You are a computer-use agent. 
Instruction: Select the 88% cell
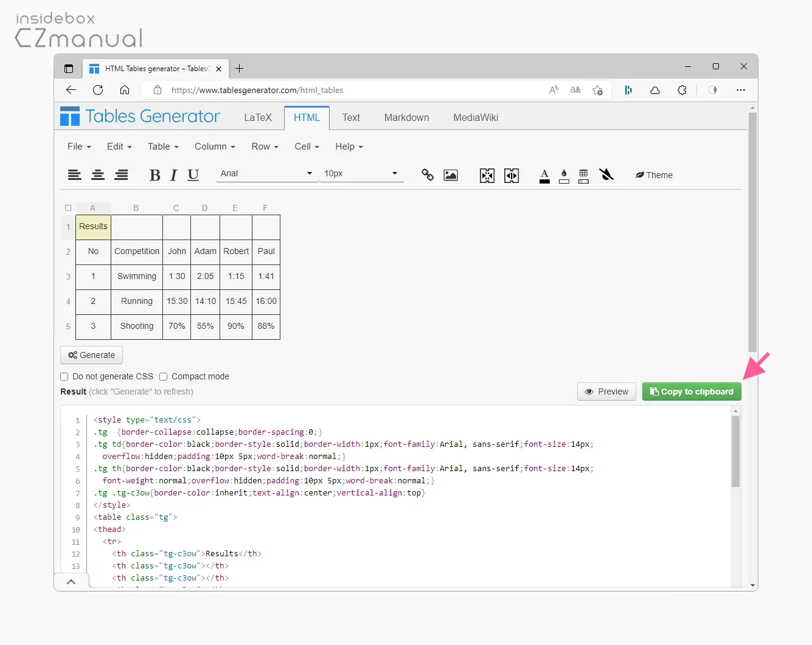coord(266,326)
